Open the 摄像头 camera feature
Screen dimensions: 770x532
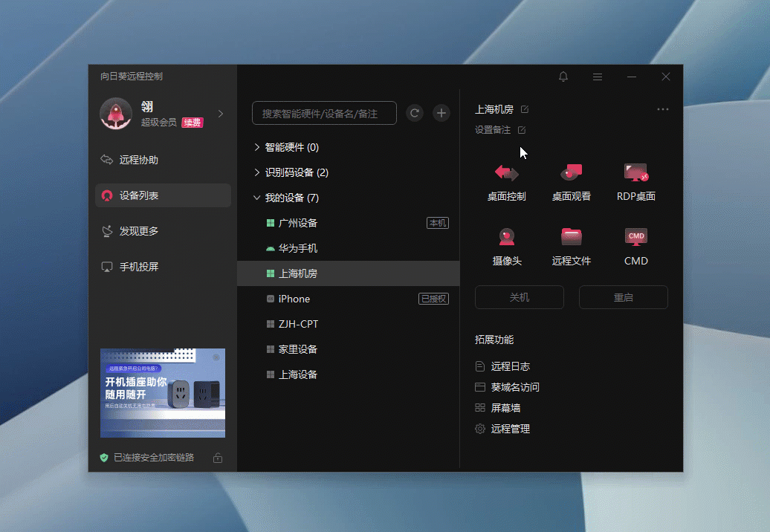pos(507,237)
